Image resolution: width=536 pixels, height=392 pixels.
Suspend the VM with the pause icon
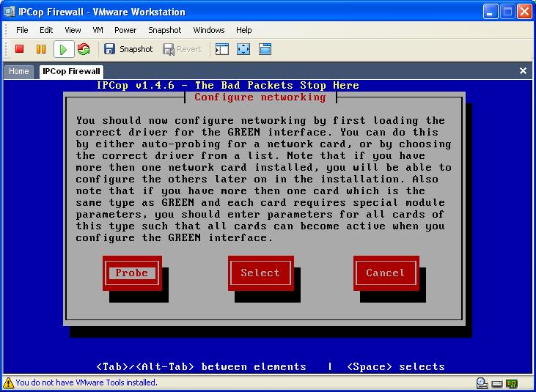41,49
